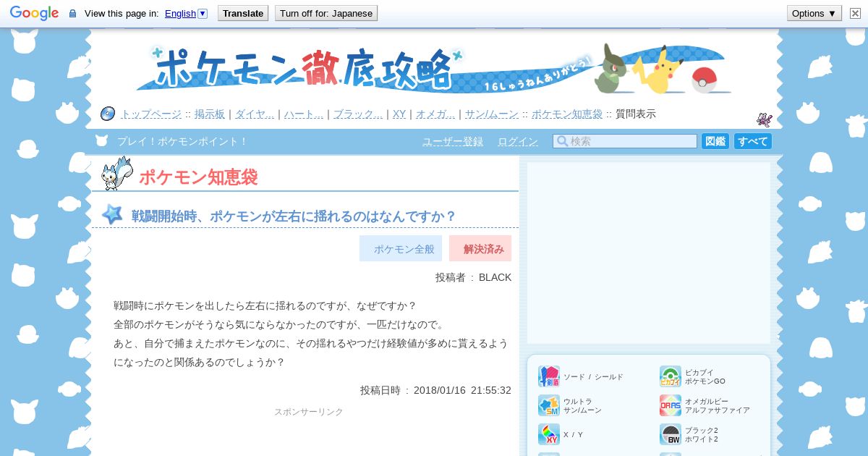
Task: Open the English language dropdown in Translate bar
Action: point(186,13)
